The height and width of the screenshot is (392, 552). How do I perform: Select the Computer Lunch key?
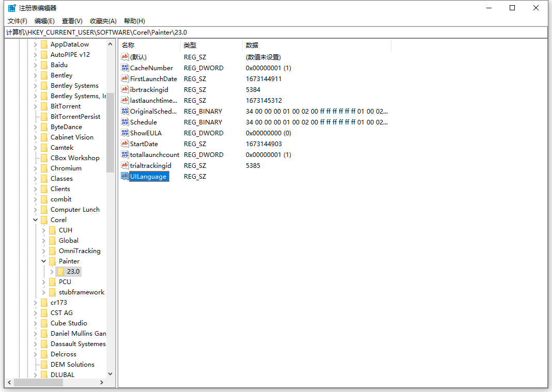point(75,210)
